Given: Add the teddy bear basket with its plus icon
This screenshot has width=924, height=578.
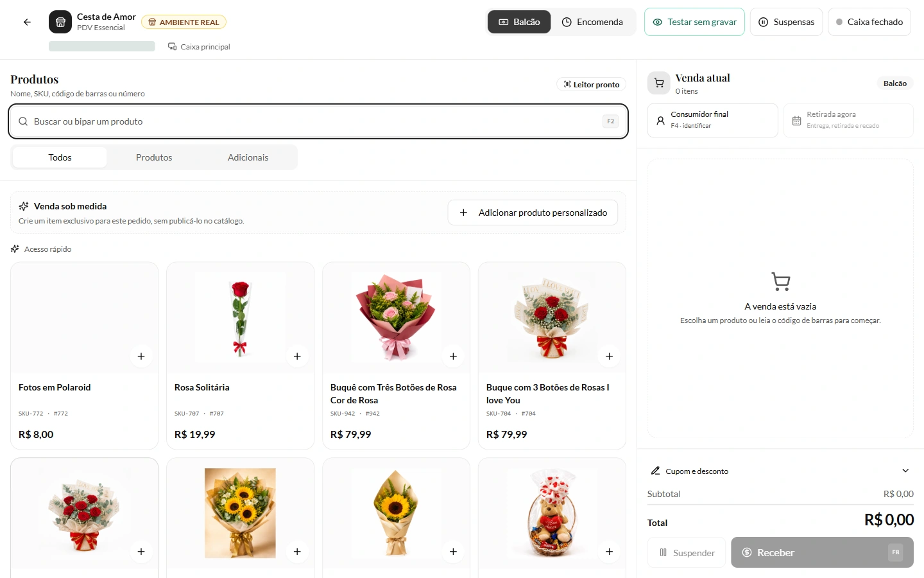Looking at the screenshot, I should [609, 552].
